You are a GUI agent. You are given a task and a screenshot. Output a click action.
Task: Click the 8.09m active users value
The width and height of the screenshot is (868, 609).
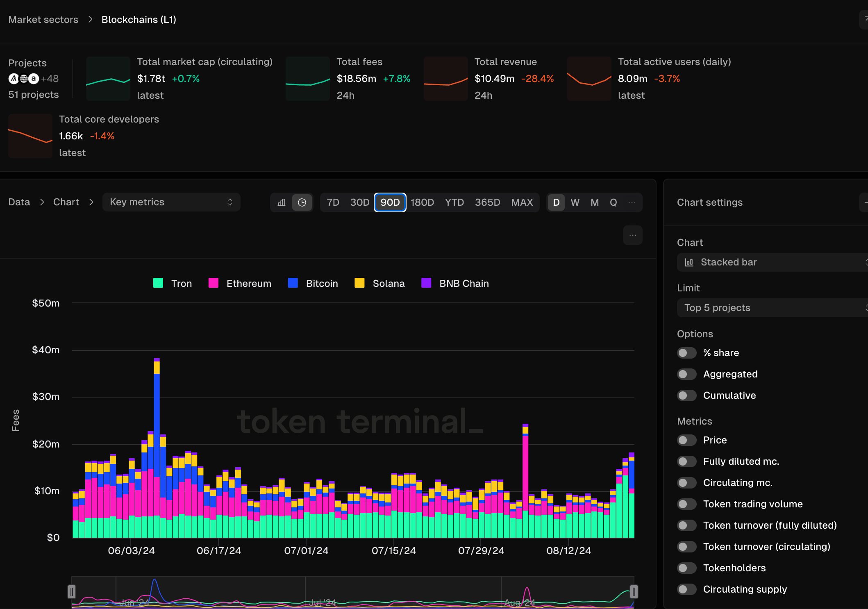click(633, 79)
